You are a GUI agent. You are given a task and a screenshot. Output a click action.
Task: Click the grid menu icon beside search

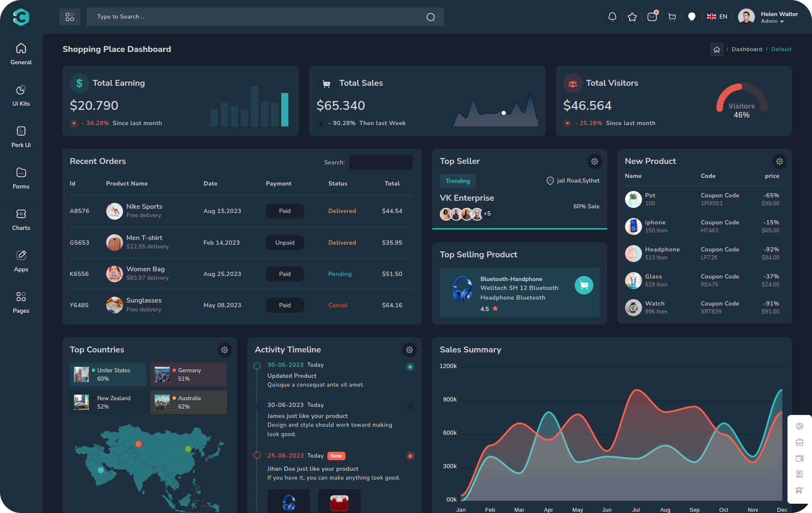pos(70,17)
